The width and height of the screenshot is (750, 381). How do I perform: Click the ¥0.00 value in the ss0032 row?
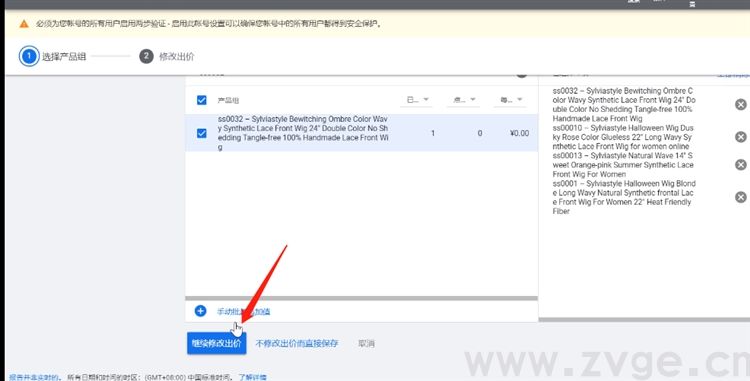tap(519, 133)
